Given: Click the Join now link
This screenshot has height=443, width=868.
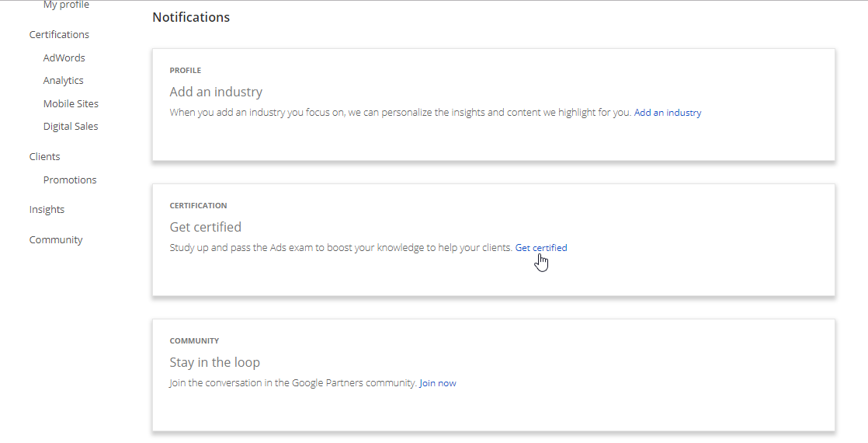Looking at the screenshot, I should point(438,383).
